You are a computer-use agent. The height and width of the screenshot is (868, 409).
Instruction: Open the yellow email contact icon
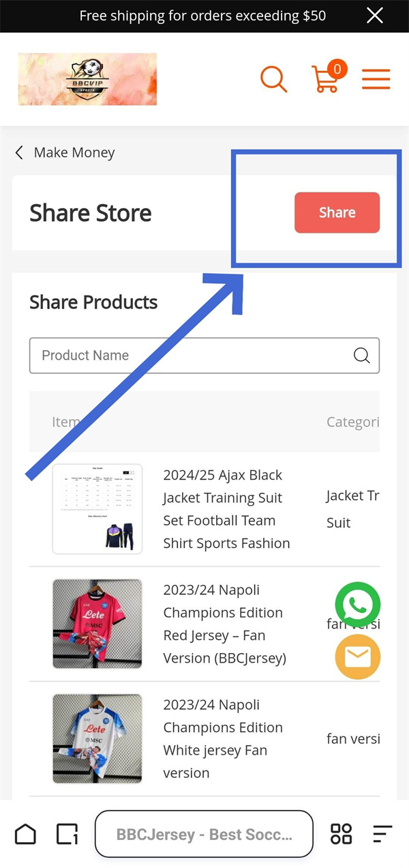pos(358,657)
